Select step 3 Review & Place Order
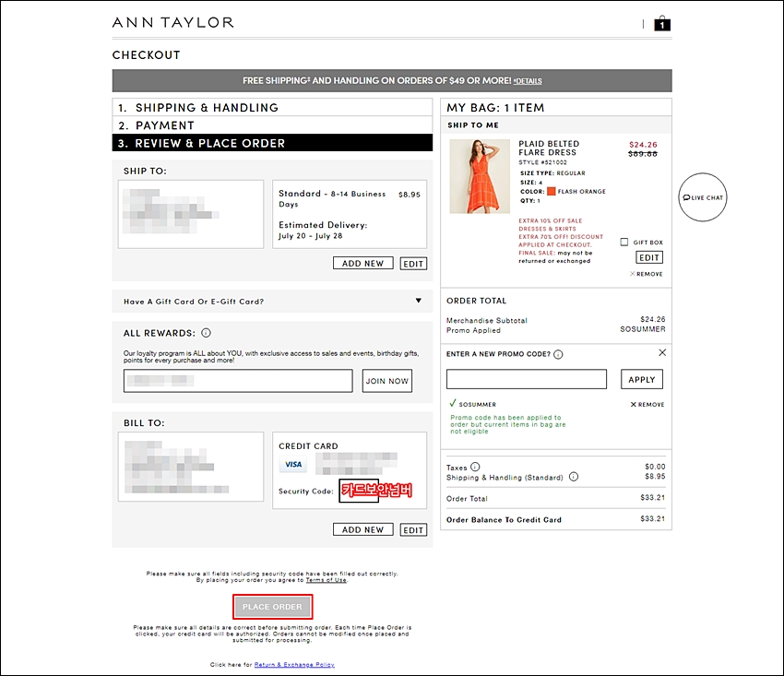 272,143
